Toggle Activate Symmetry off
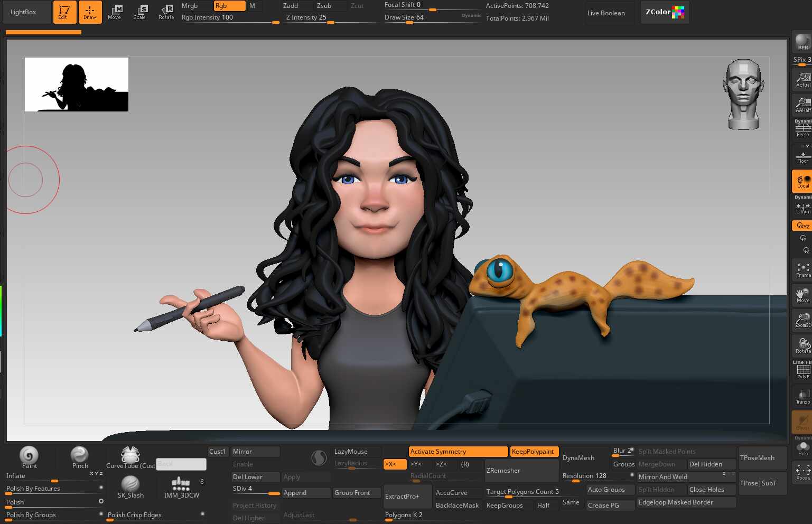 (x=458, y=452)
